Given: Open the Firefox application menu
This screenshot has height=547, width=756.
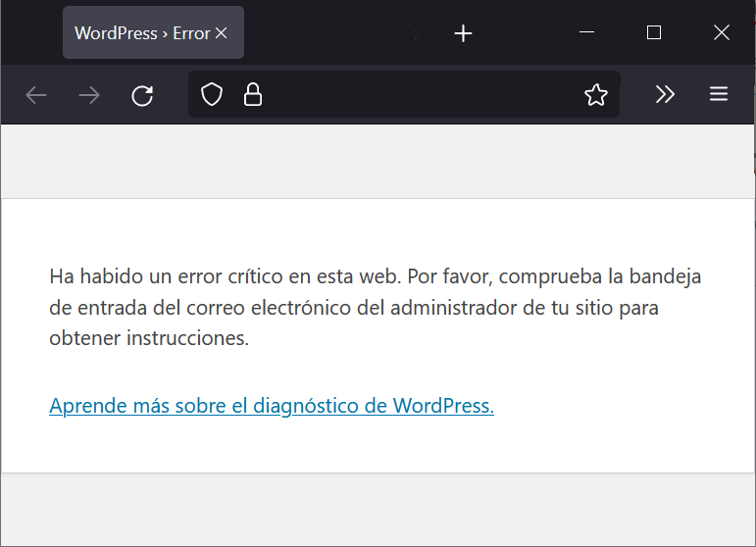Looking at the screenshot, I should (719, 94).
